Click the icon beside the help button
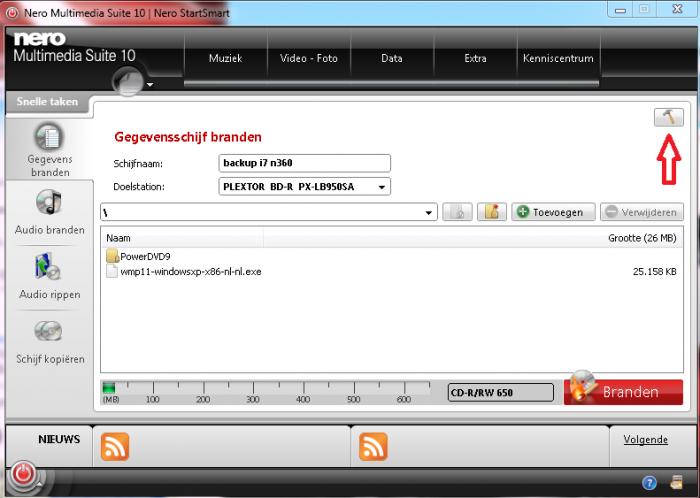The height and width of the screenshot is (498, 700). (677, 482)
